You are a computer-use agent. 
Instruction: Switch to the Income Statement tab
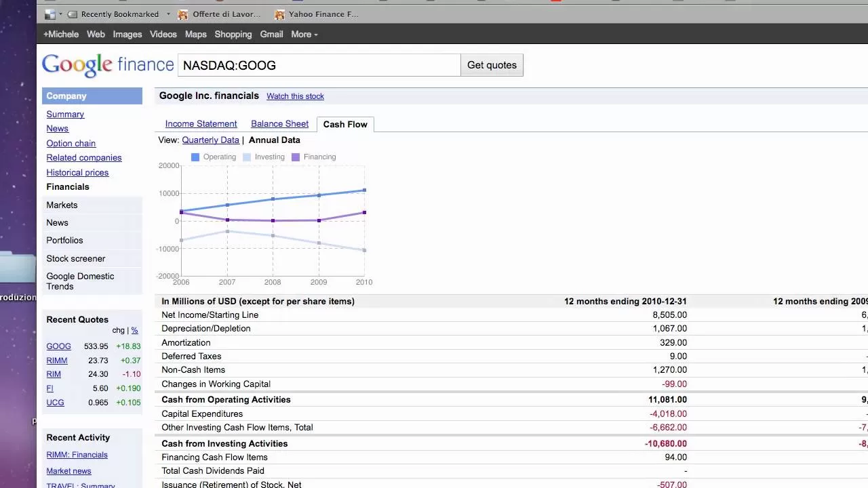point(201,123)
